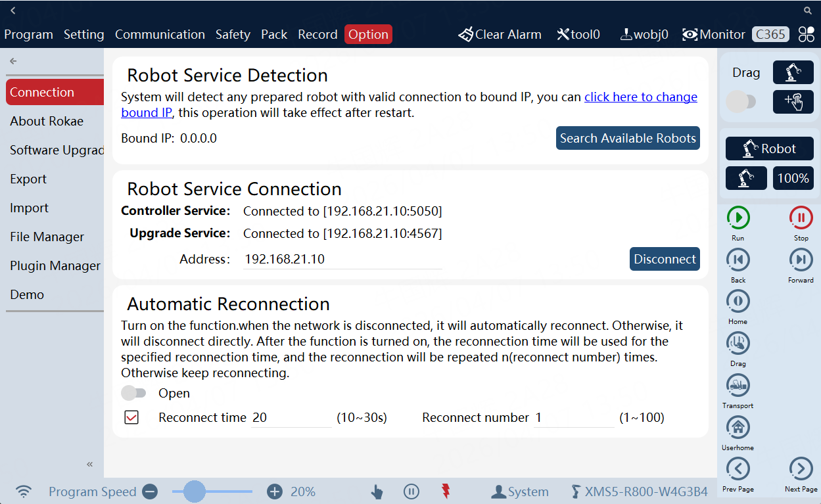The width and height of the screenshot is (821, 504).
Task: Click the Disconnect button
Action: click(x=665, y=259)
